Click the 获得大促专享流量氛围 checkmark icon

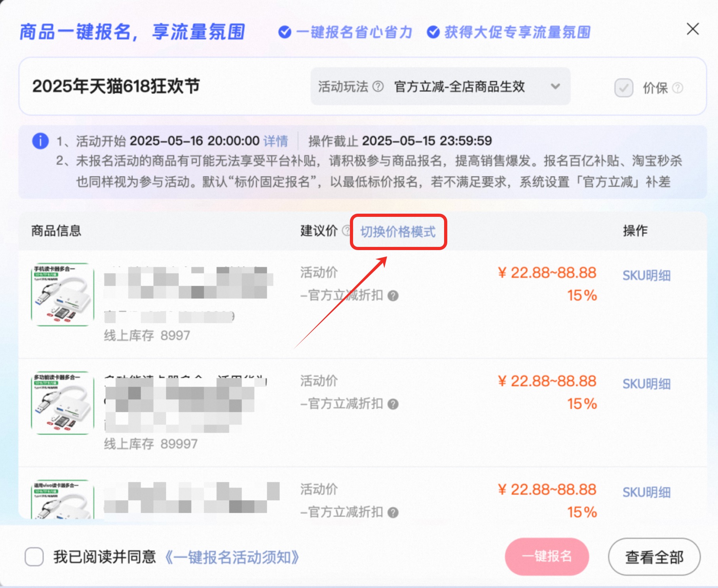tap(433, 32)
